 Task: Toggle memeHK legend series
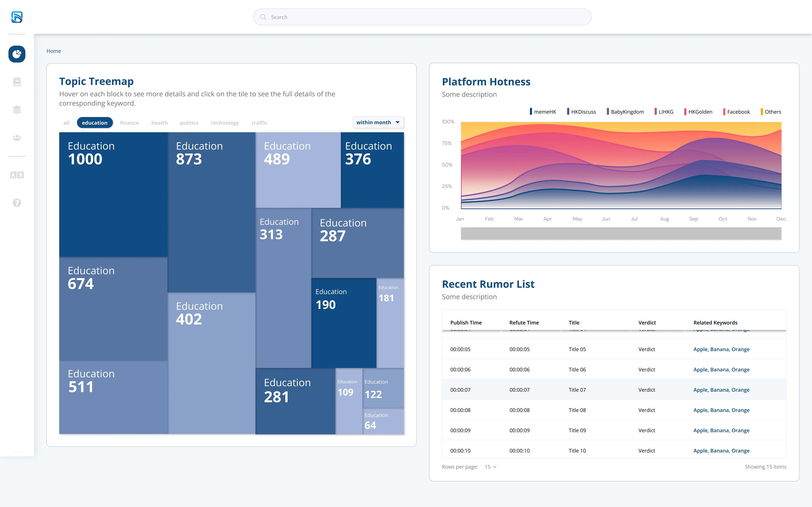(x=543, y=112)
